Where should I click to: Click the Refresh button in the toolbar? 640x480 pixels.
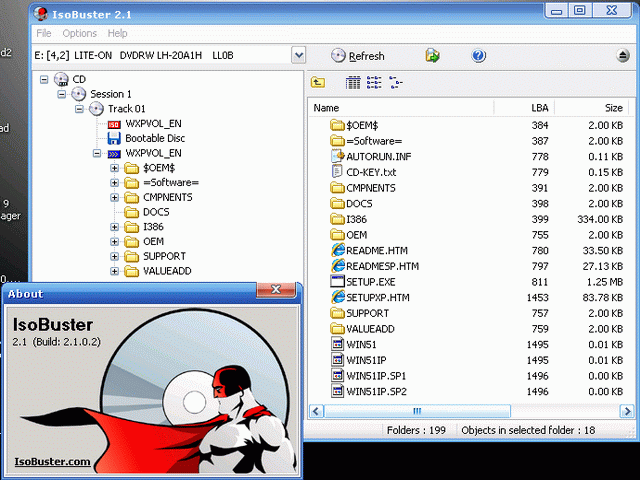point(358,56)
